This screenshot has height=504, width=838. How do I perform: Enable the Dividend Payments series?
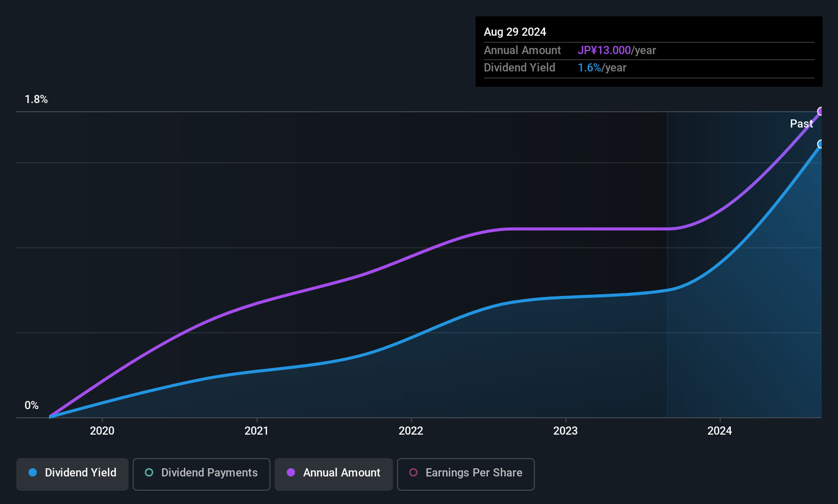point(202,473)
